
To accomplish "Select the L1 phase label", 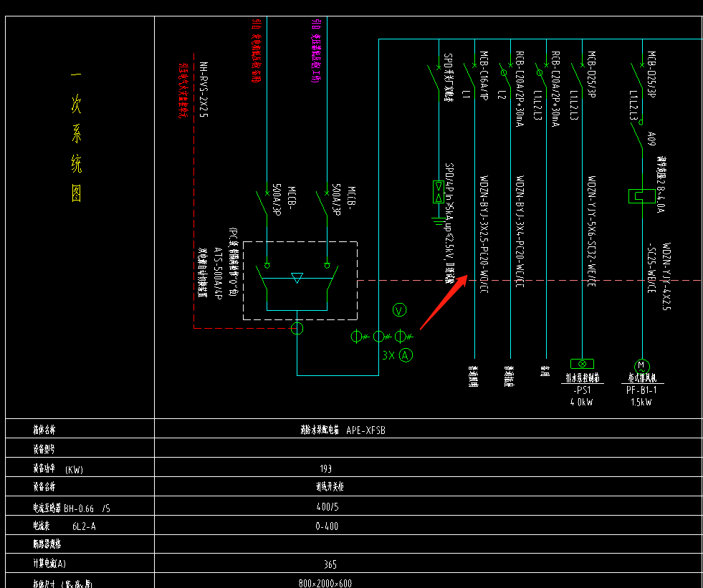I will click(467, 95).
